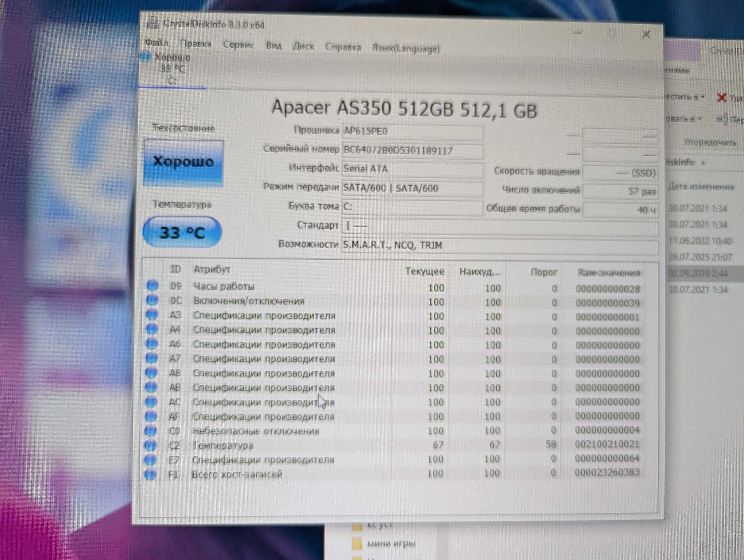
Task: Click the blue status circle of row E7
Action: coord(150,460)
